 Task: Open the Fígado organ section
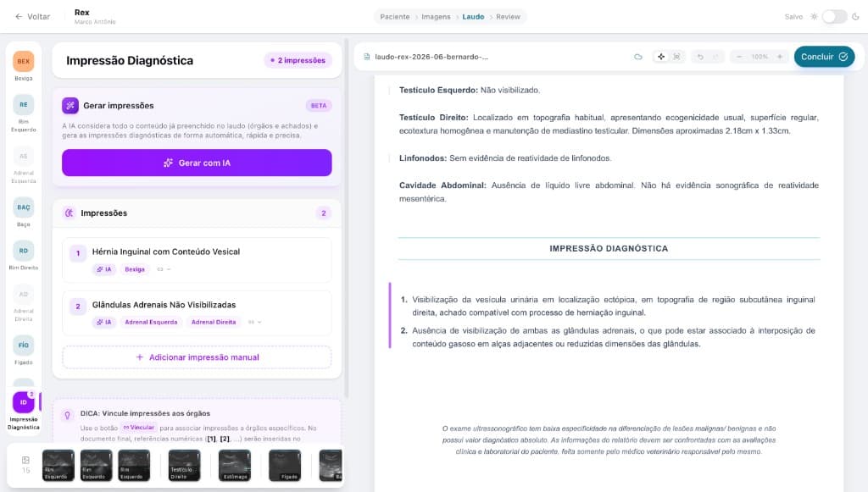(x=23, y=345)
